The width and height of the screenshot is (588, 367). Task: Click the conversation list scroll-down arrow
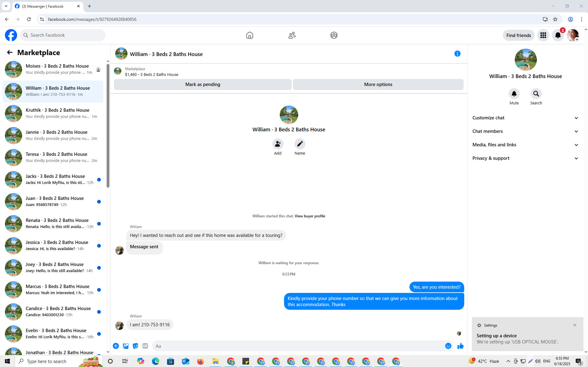[x=108, y=352]
